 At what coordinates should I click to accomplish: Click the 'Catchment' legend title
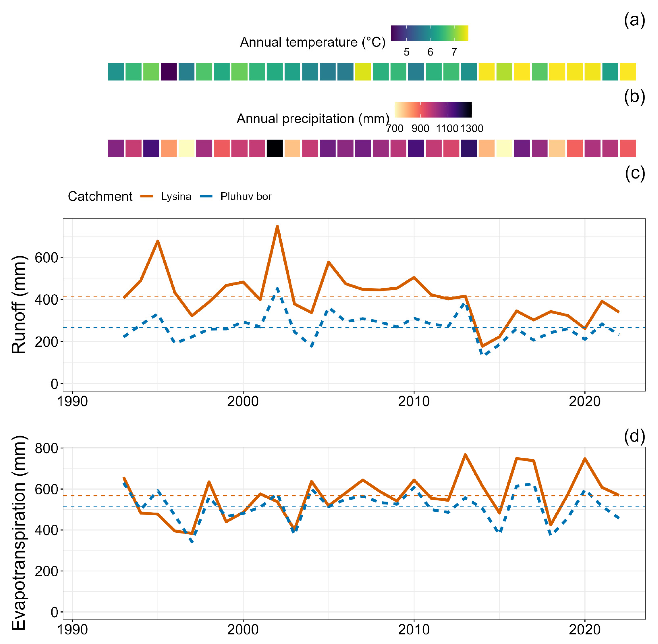(x=100, y=197)
